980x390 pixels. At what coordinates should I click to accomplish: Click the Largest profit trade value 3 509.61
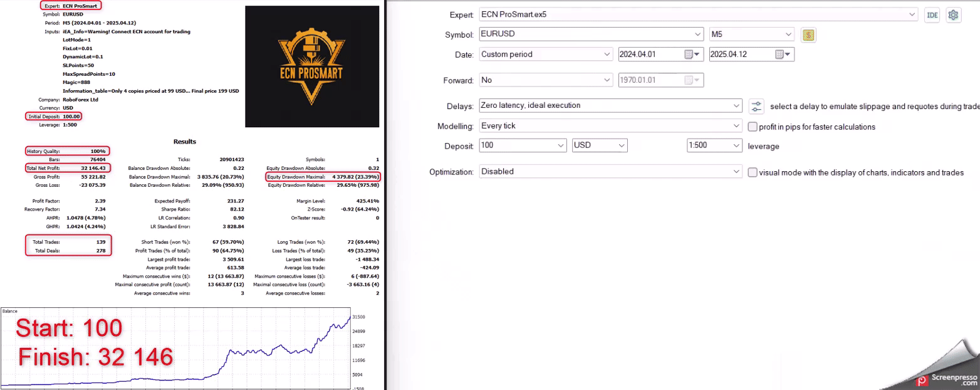pyautogui.click(x=232, y=259)
